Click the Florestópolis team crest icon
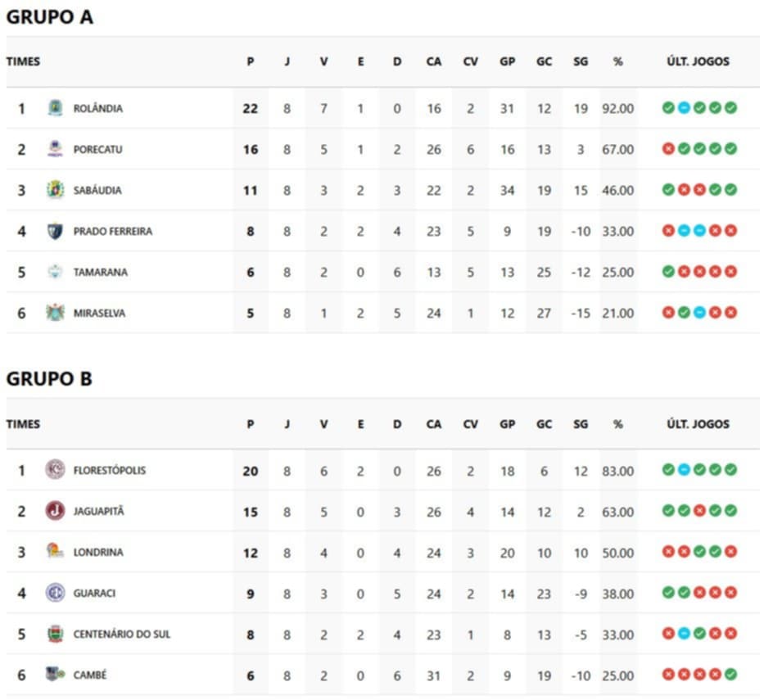The image size is (764, 700). pyautogui.click(x=55, y=470)
